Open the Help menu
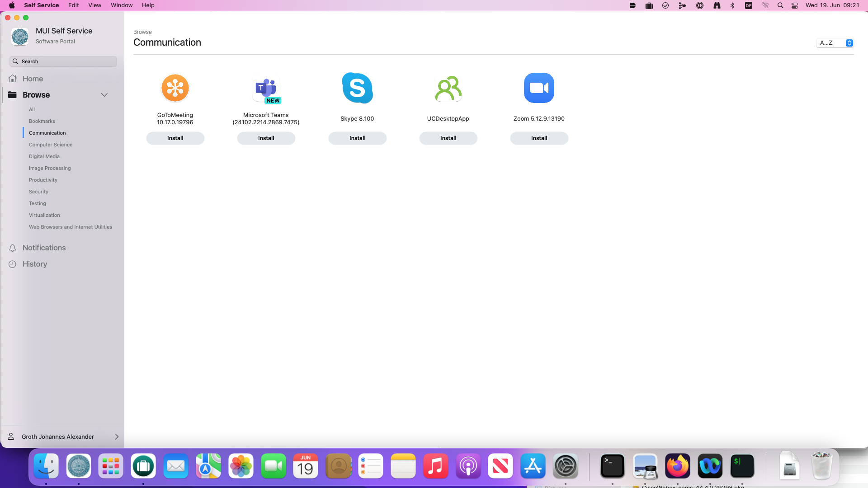 [148, 5]
